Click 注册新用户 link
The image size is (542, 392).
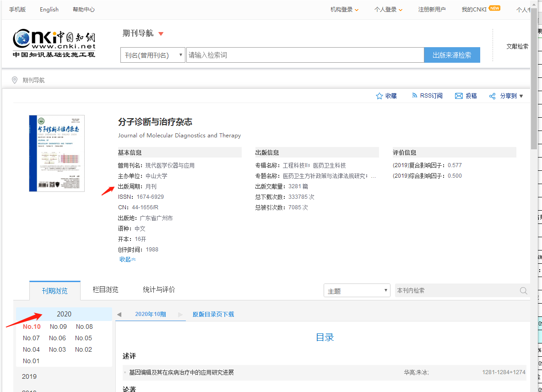[432, 10]
